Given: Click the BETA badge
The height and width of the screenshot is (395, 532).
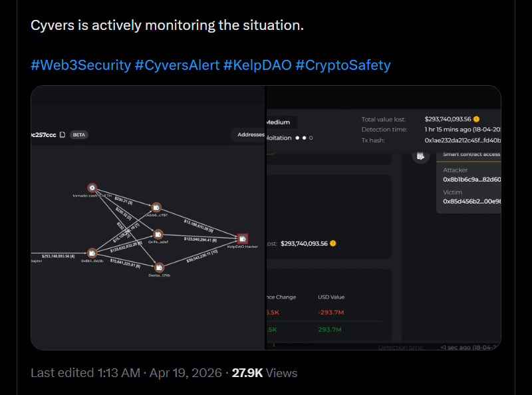Looking at the screenshot, I should pos(79,134).
